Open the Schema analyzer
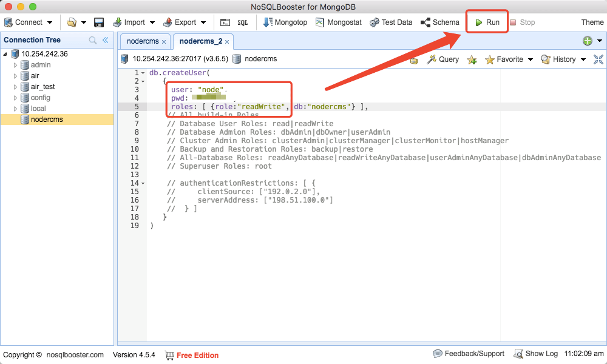This screenshot has width=607, height=364. [439, 22]
